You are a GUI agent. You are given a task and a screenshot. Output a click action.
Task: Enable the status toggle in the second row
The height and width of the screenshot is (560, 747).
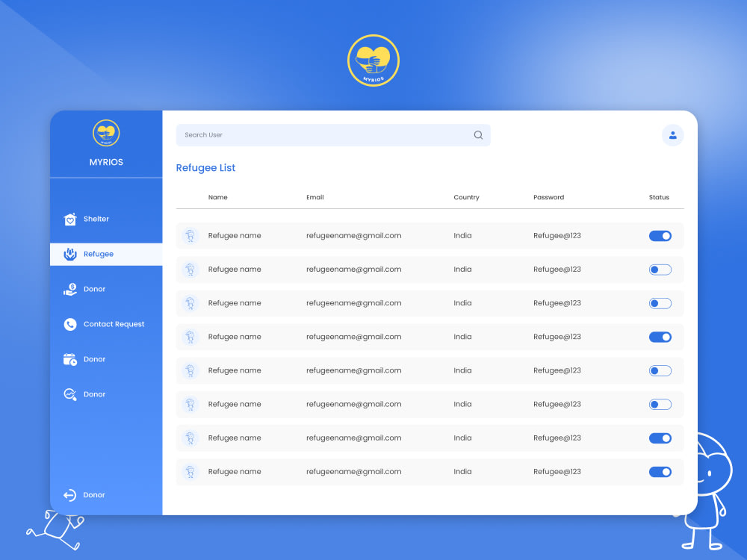tap(660, 270)
